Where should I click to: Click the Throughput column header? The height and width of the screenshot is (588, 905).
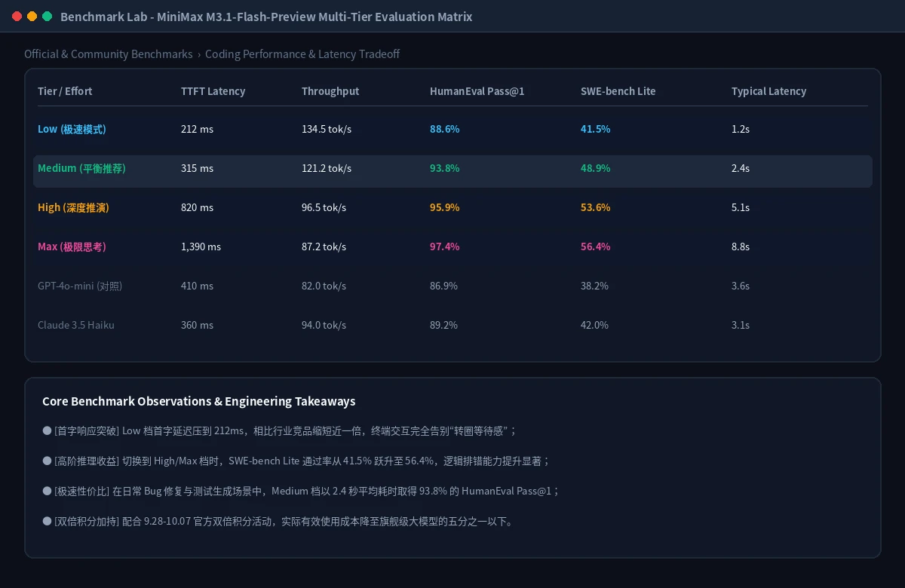[x=330, y=91]
